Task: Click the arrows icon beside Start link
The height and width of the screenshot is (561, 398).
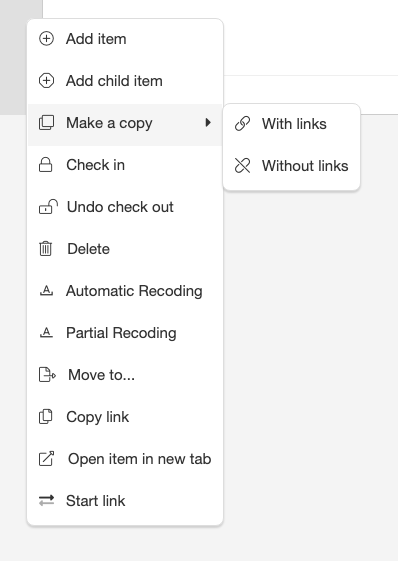Action: pyautogui.click(x=46, y=501)
